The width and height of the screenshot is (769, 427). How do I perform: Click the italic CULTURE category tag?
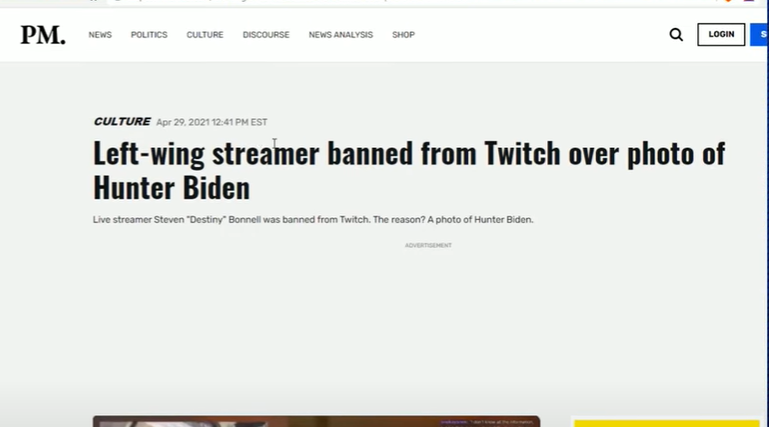pos(122,122)
